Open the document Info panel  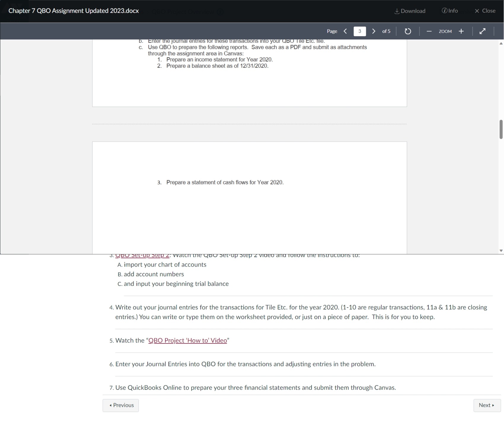[450, 11]
